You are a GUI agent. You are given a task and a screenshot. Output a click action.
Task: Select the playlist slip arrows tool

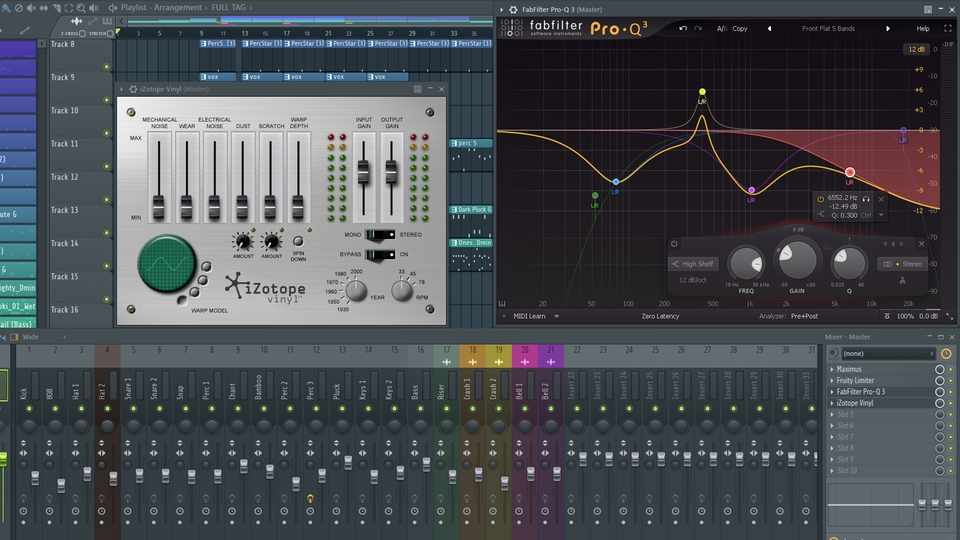point(43,8)
